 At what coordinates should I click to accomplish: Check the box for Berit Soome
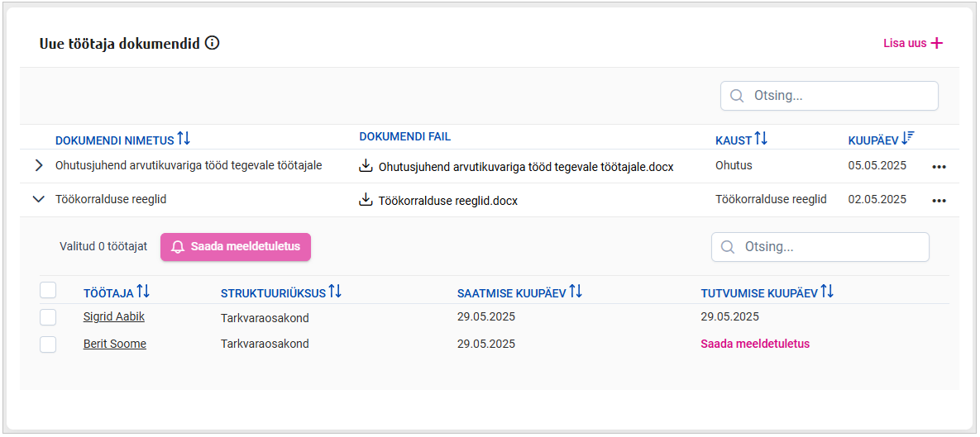click(x=48, y=344)
